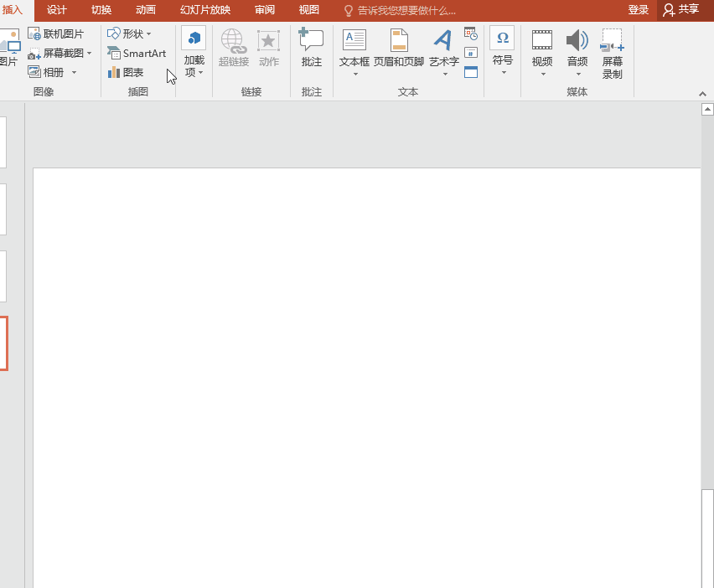This screenshot has width=714, height=588.
Task: Click the 视频 video icon
Action: 542,40
